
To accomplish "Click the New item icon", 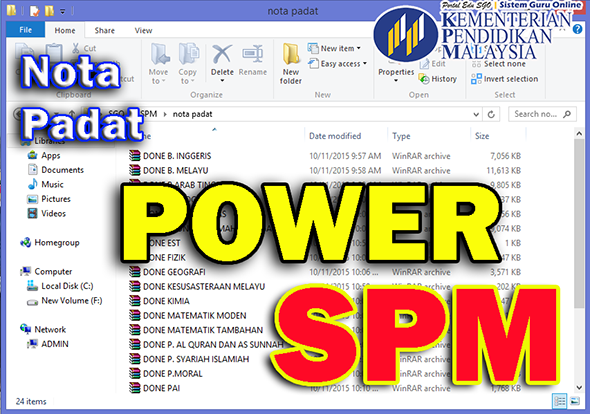I will [x=312, y=48].
